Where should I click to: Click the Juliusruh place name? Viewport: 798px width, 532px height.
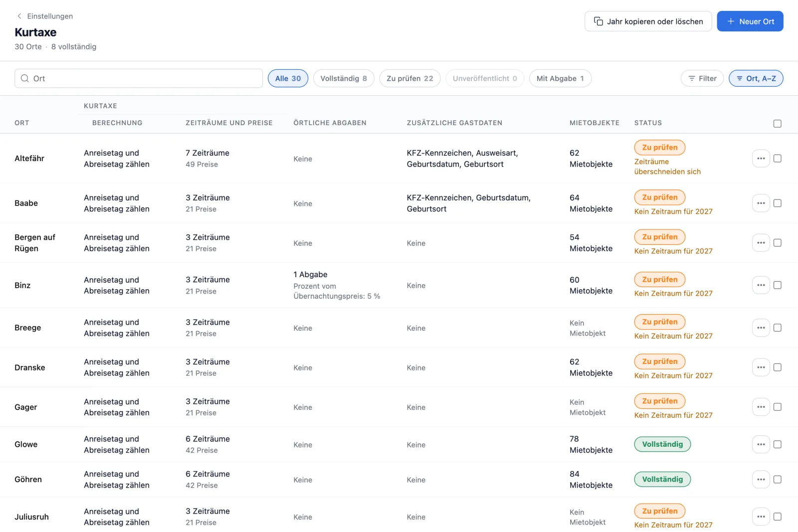tap(31, 517)
